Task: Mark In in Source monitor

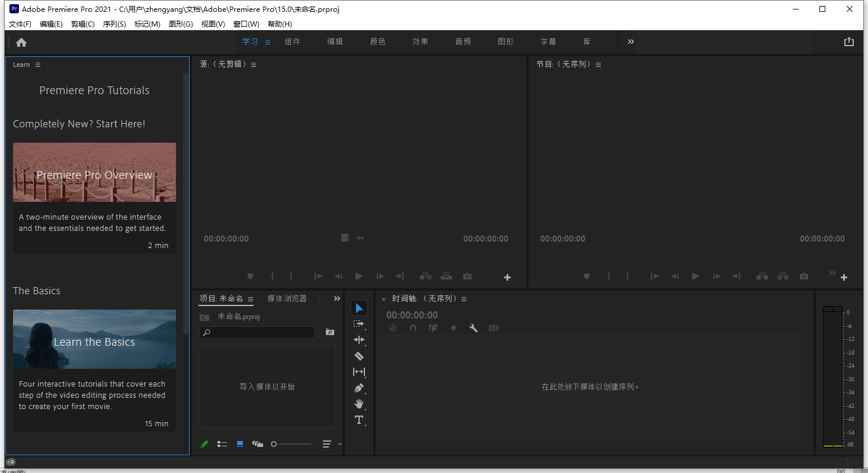Action: [272, 276]
